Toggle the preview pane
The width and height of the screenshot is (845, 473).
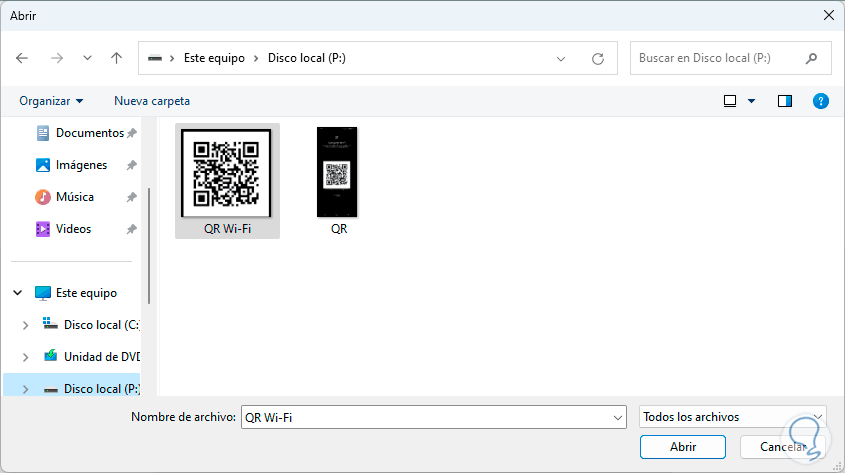[x=785, y=101]
